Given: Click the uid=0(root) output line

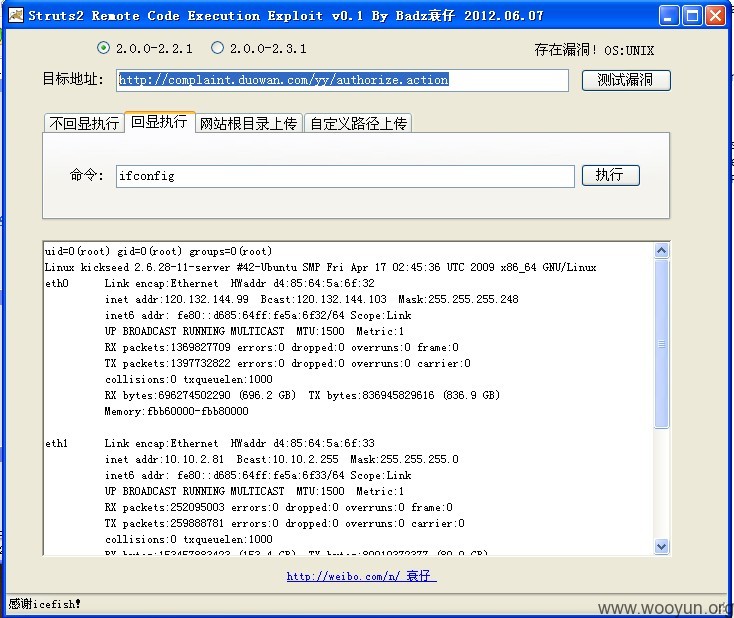Looking at the screenshot, I should click(x=158, y=251).
